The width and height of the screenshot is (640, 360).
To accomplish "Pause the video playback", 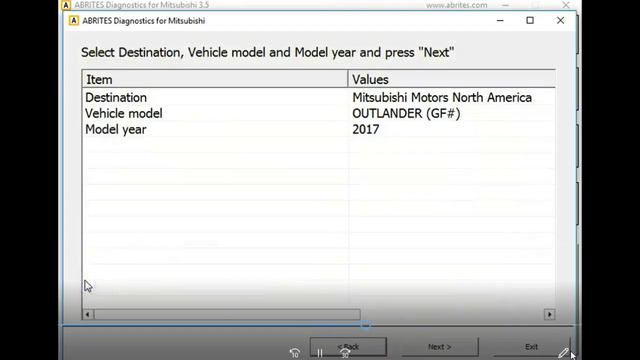I will [x=320, y=353].
